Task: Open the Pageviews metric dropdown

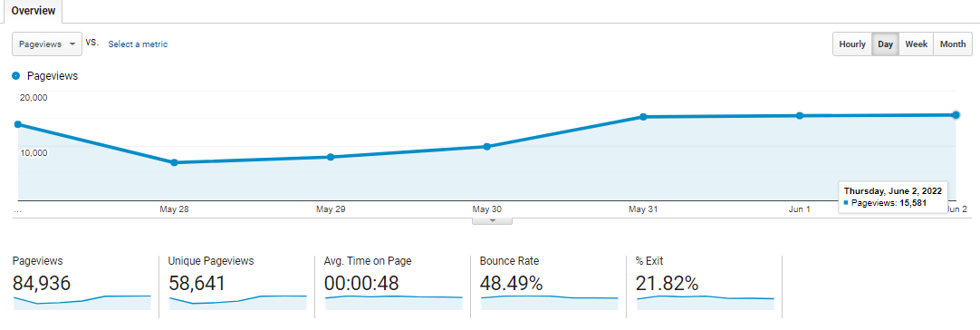Action: [47, 44]
